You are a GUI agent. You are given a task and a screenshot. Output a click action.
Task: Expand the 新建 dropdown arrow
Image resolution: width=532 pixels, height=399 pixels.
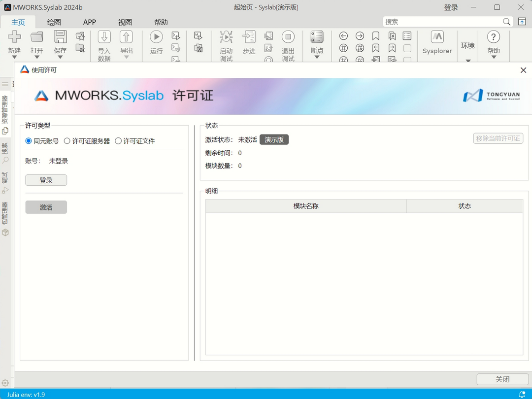coord(14,57)
